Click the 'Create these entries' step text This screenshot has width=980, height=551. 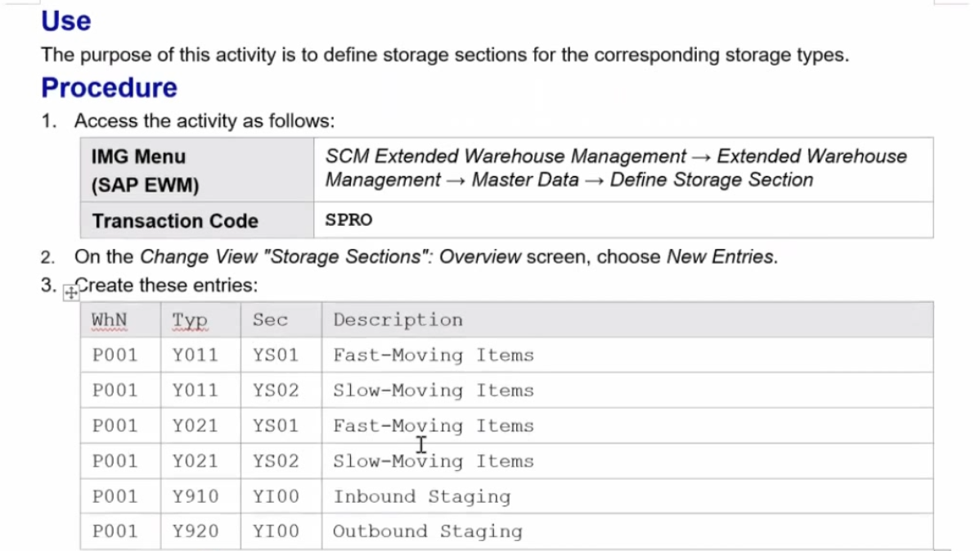(166, 285)
